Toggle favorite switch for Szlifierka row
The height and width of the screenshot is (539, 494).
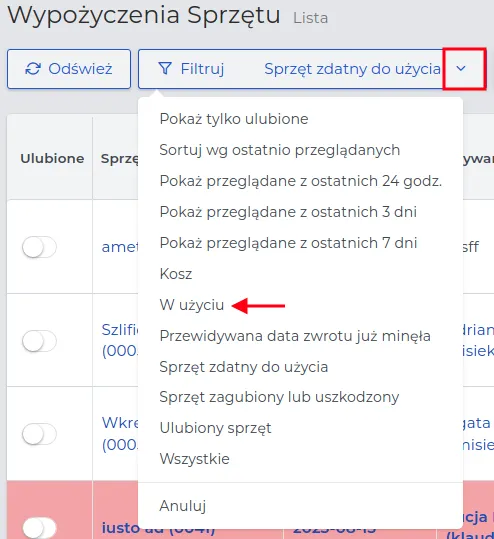coord(39,341)
